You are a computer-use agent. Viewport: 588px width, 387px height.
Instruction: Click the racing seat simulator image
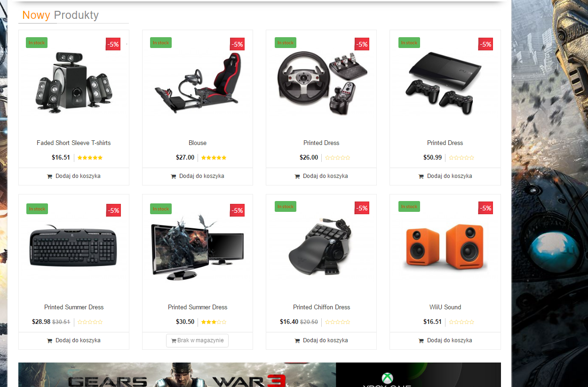198,82
